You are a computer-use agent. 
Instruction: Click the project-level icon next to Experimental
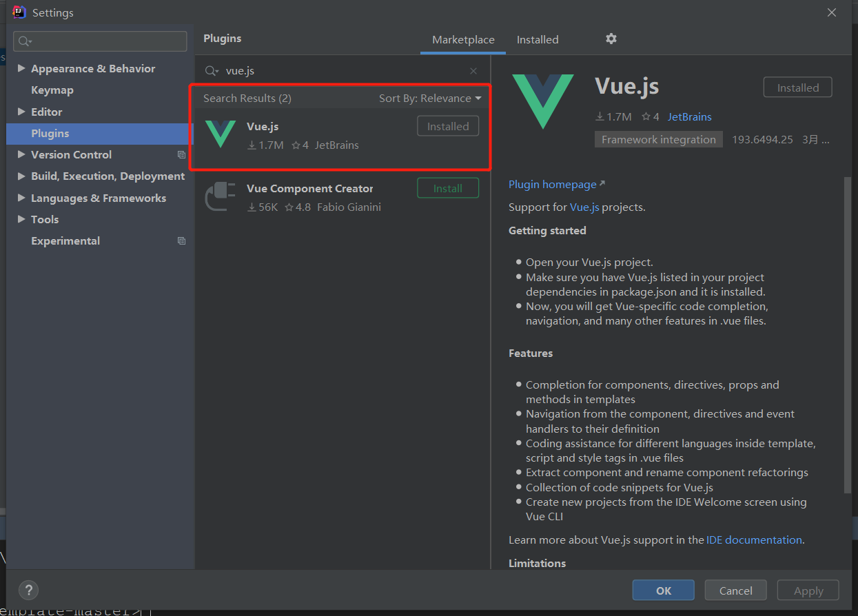pos(181,241)
